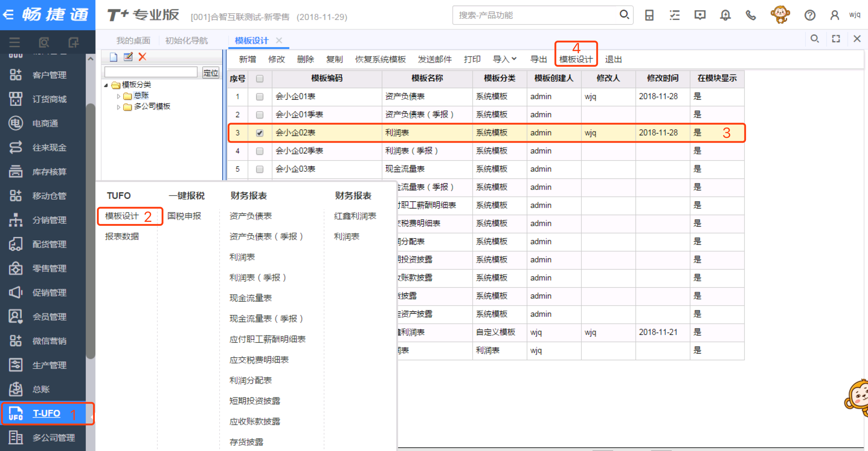The width and height of the screenshot is (868, 451).
Task: Click 发送邮件 button
Action: [x=435, y=59]
